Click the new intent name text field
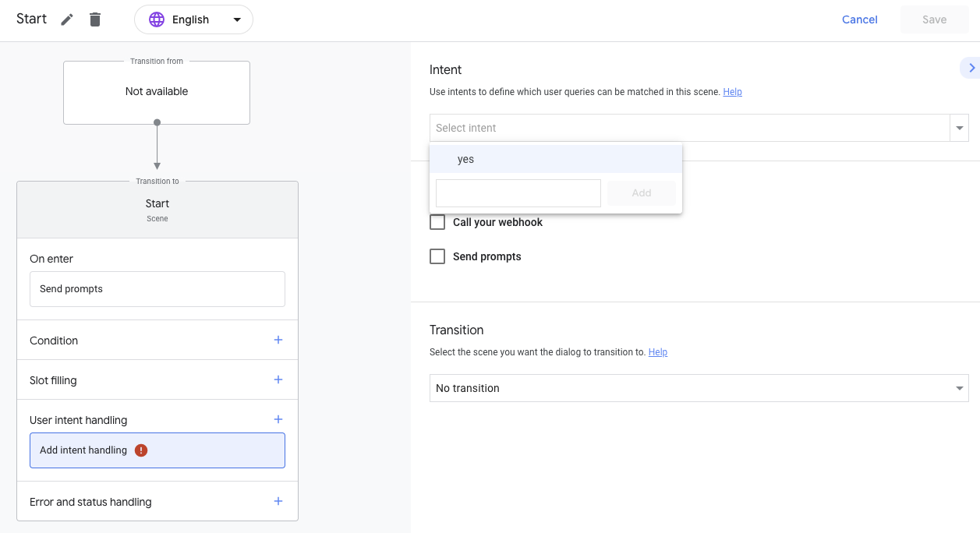Viewport: 980px width, 533px height. pos(518,193)
